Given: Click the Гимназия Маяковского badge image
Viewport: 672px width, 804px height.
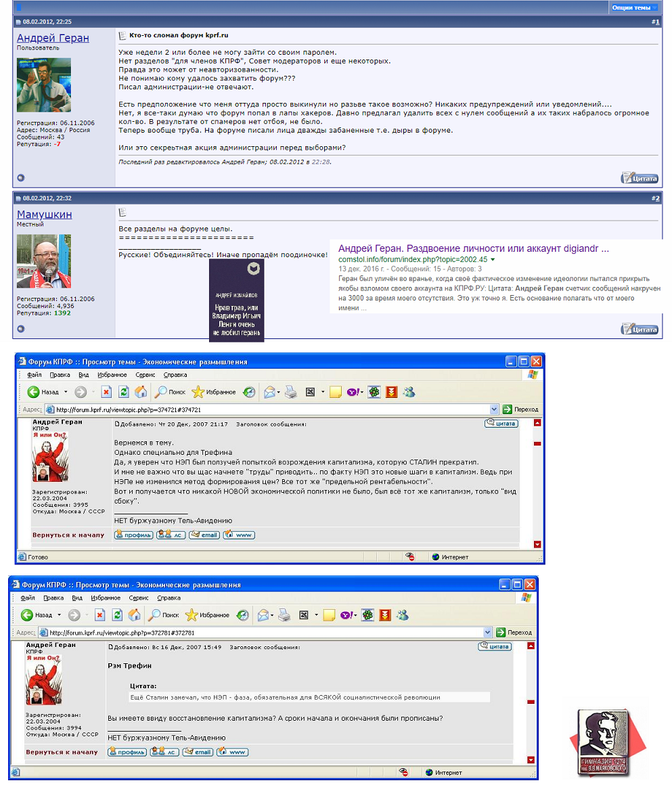Looking at the screenshot, I should [608, 742].
